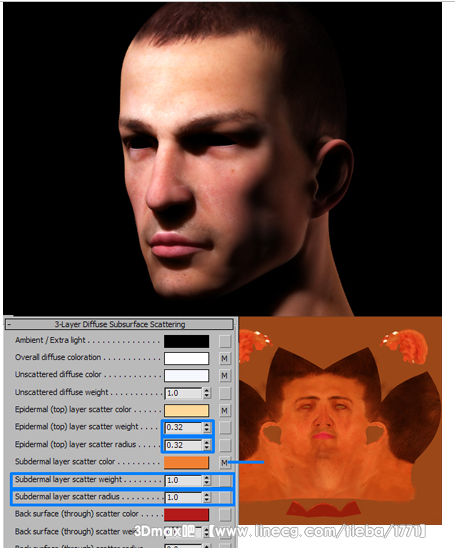Viewport: 455px width, 548px height.
Task: Click the Epidermal scatter color M map button
Action: pyautogui.click(x=225, y=410)
